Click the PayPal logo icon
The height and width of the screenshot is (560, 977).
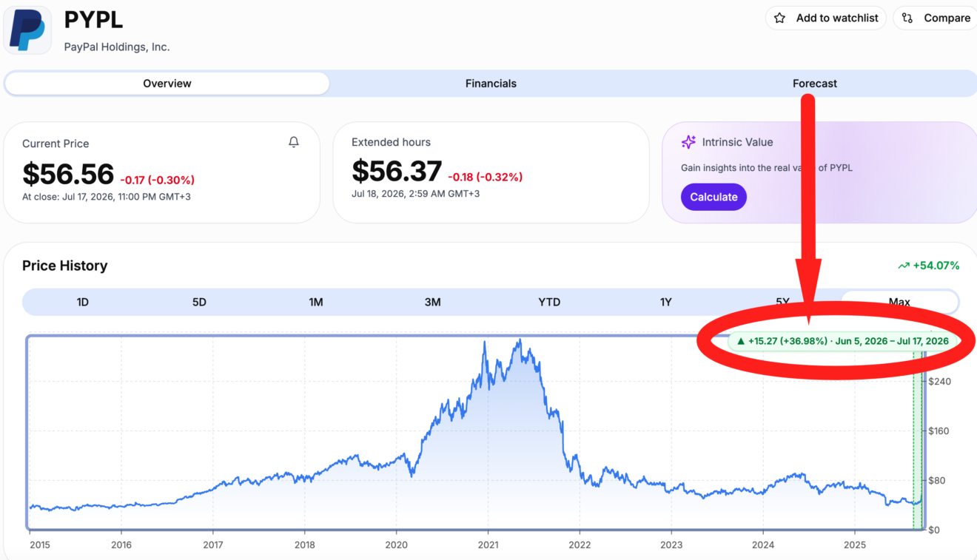click(27, 30)
